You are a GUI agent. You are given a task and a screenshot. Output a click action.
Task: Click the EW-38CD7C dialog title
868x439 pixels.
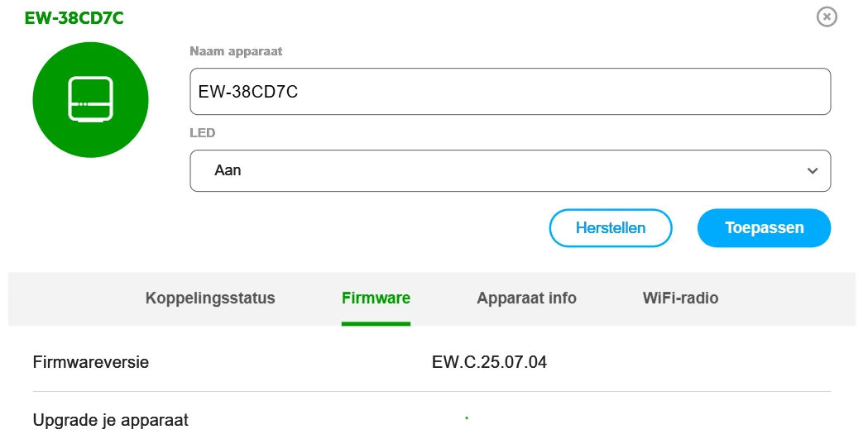coord(74,18)
